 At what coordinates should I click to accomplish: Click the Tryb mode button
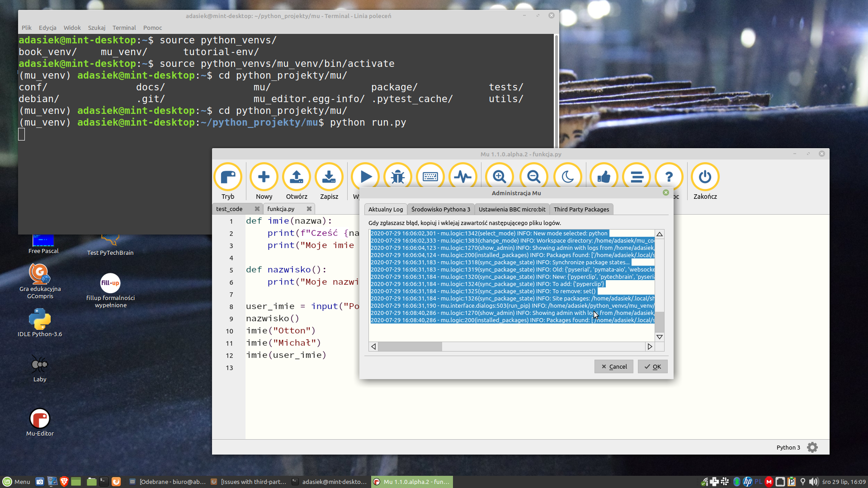tap(228, 177)
